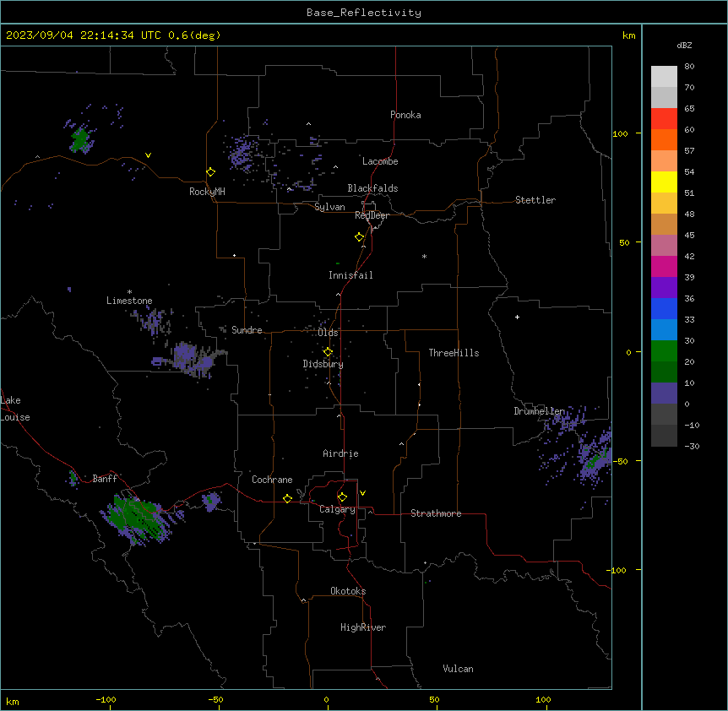
Task: Click the Drumheller label
Action: coord(539,411)
